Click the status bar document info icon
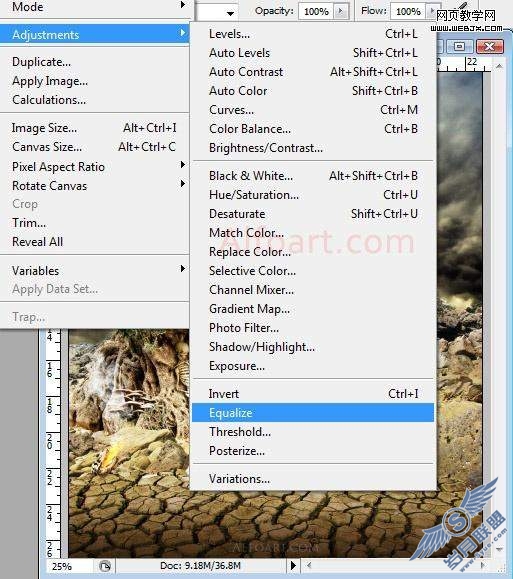The height and width of the screenshot is (579, 513). coord(105,566)
